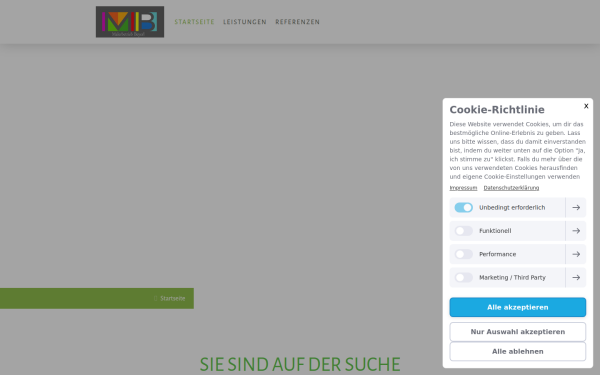
Task: Expand Marketing / Third Party details arrow
Action: pos(576,277)
